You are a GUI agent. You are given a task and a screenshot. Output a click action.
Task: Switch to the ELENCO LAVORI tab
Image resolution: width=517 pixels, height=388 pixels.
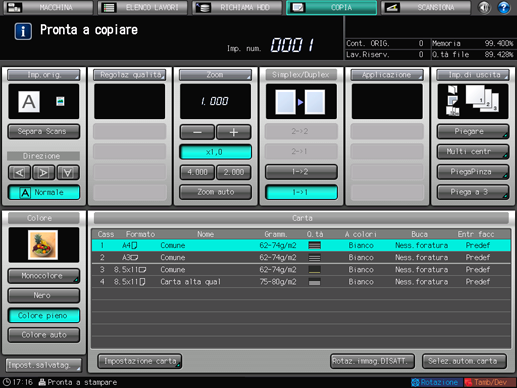click(x=143, y=7)
